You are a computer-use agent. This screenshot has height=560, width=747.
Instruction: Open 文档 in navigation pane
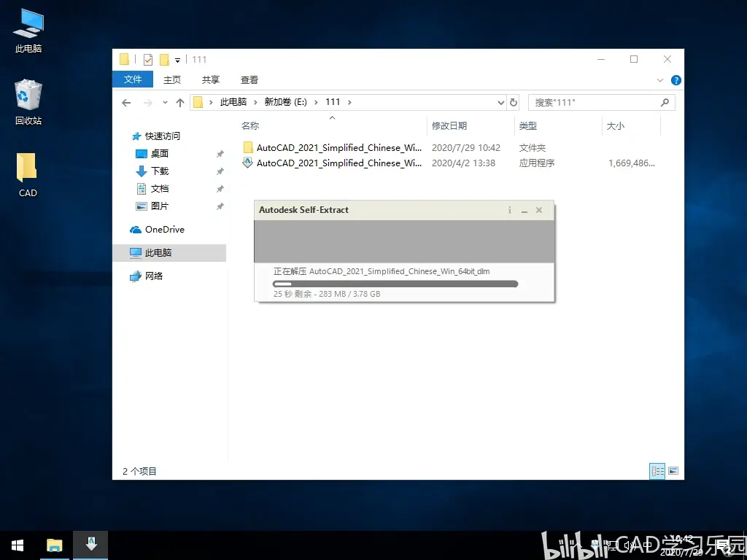click(152, 189)
